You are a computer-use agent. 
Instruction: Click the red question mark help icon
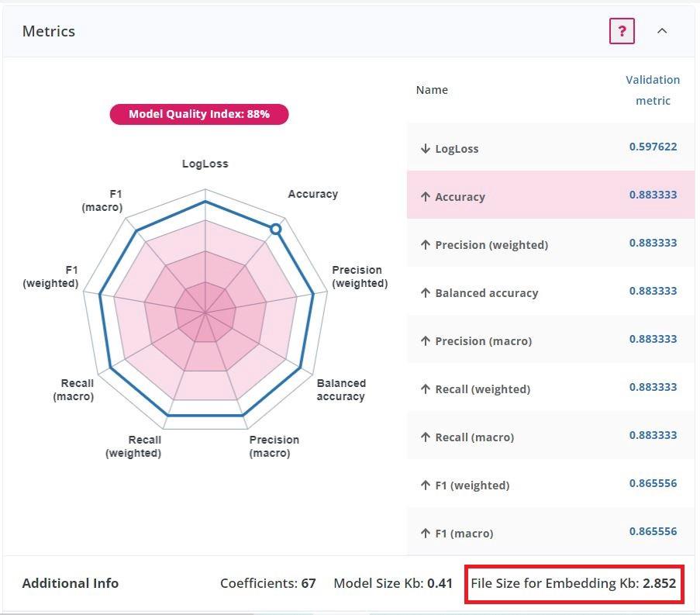[622, 31]
